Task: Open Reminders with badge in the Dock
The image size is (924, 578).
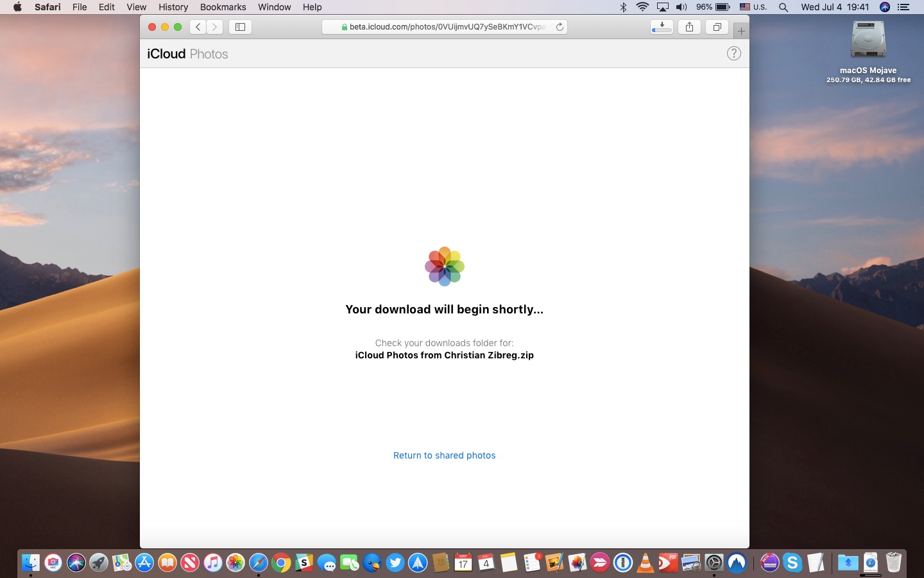Action: pos(532,563)
